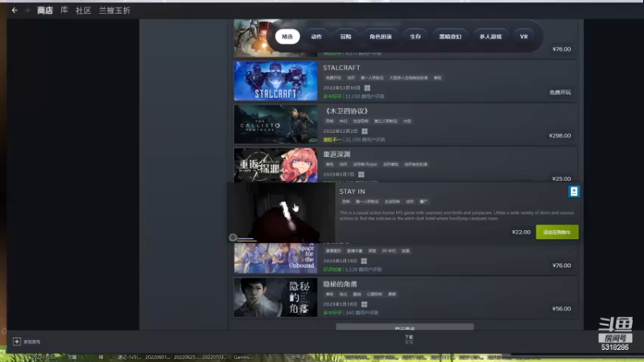Click the STALCRAFT title text
The height and width of the screenshot is (362, 644).
pos(341,68)
